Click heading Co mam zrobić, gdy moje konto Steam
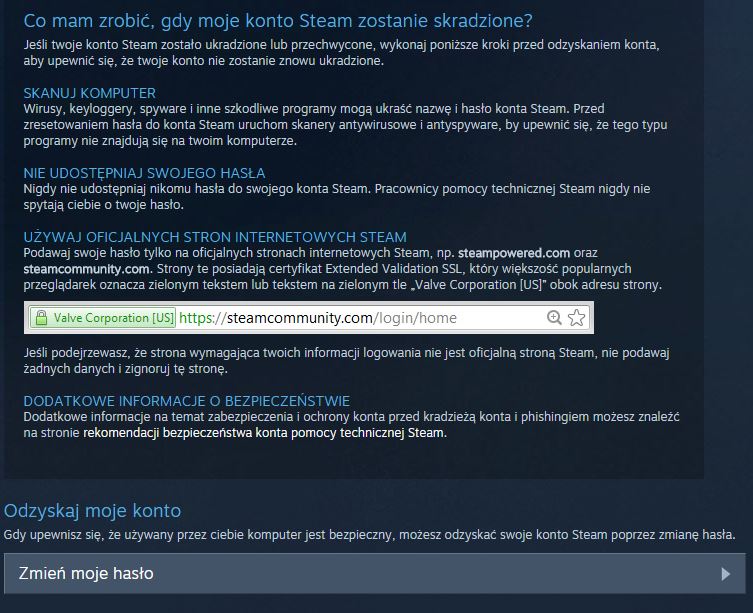The image size is (753, 613). (x=278, y=21)
